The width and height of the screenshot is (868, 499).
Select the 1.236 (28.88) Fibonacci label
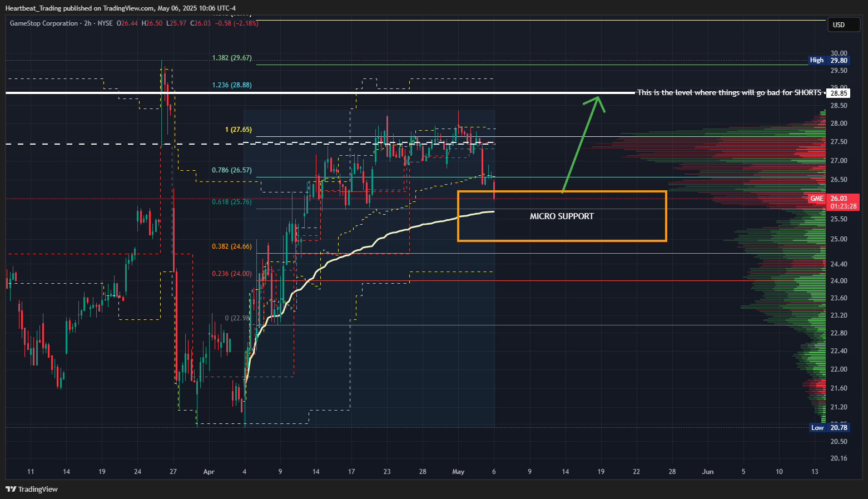(x=232, y=85)
